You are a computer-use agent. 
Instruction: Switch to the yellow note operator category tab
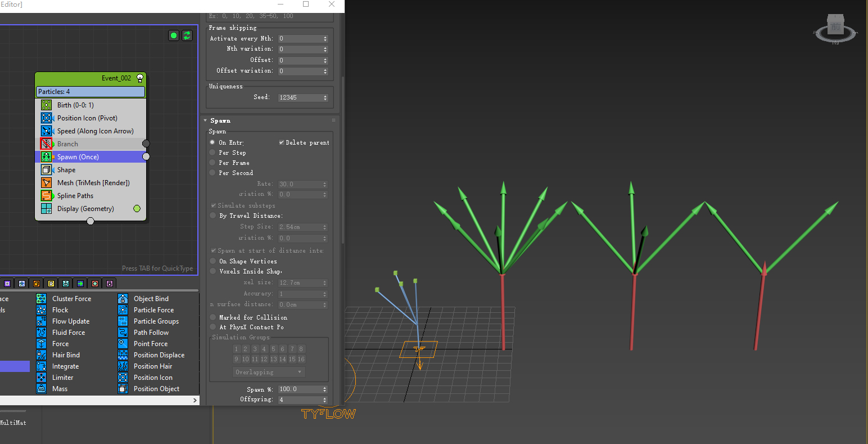(x=51, y=284)
